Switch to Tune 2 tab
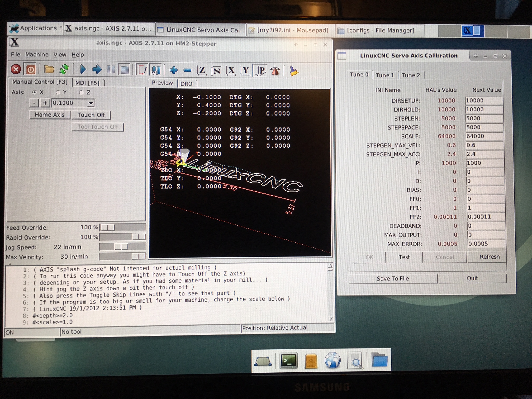This screenshot has height=399, width=532. tap(411, 75)
